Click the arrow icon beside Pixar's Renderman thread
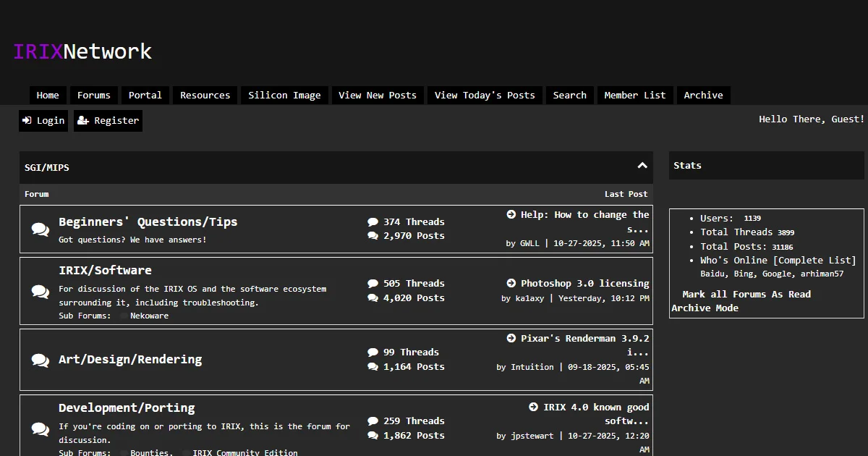The width and height of the screenshot is (868, 456). [x=510, y=337]
